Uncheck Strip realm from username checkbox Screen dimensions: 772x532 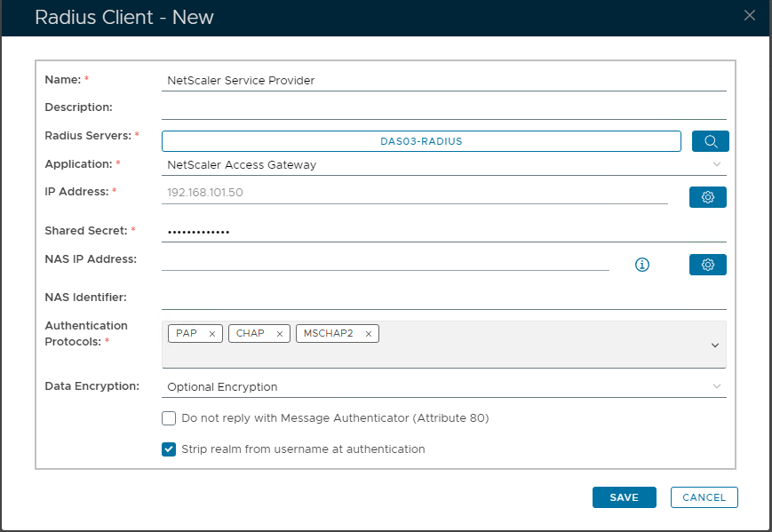[x=169, y=449]
